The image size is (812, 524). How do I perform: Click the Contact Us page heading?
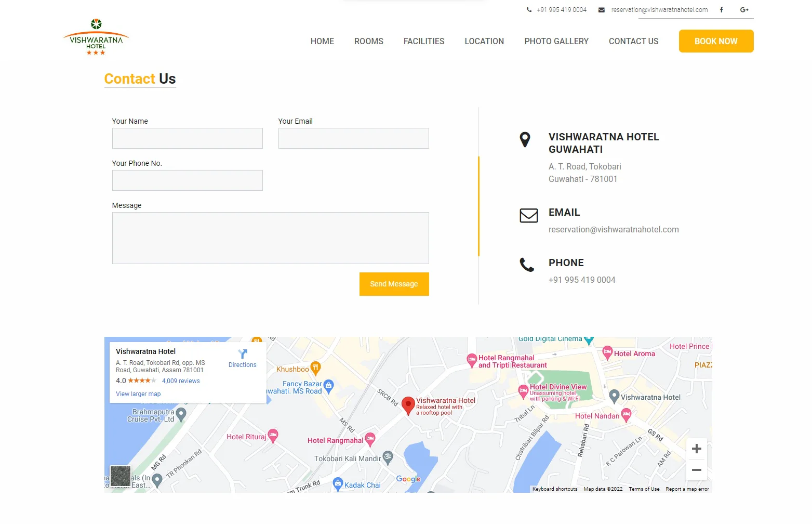point(140,79)
